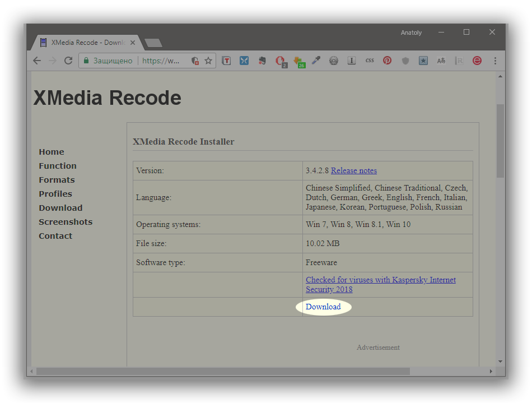
Task: Click the eyedropper color picker extension
Action: [x=316, y=61]
